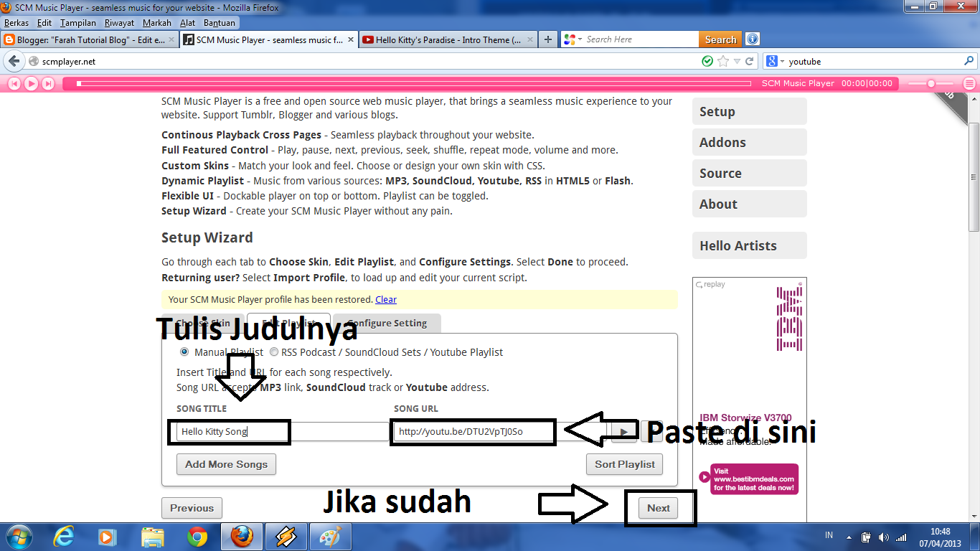
Task: Open the Windows Start menu
Action: point(18,536)
